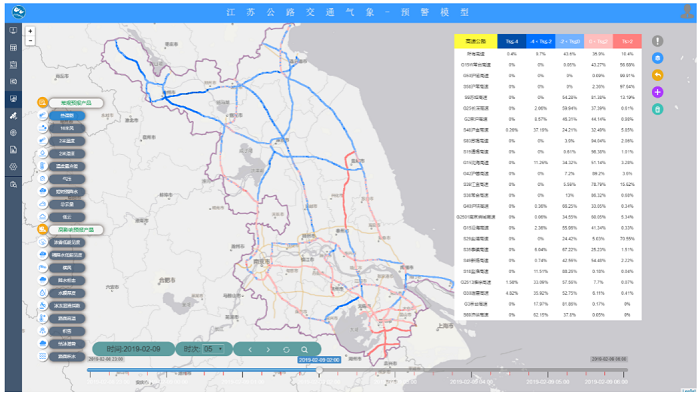
Task: Collapse the 常规预报产品 product group header
Action: [76, 103]
